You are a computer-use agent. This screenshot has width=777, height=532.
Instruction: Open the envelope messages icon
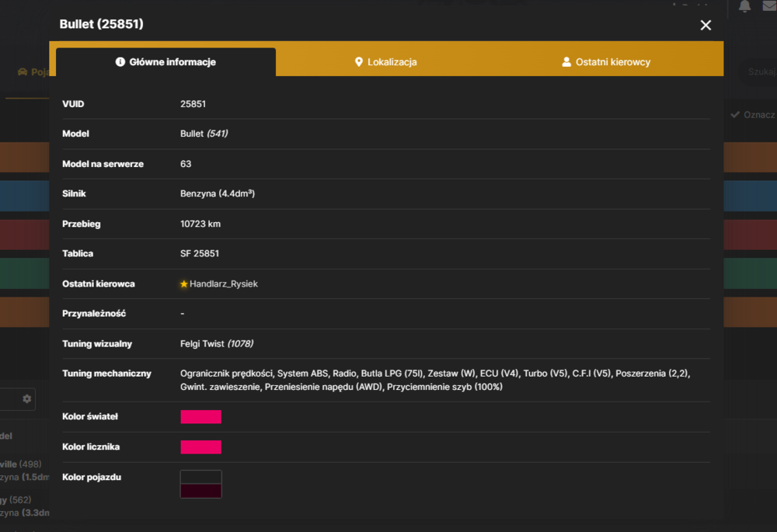coord(769,6)
